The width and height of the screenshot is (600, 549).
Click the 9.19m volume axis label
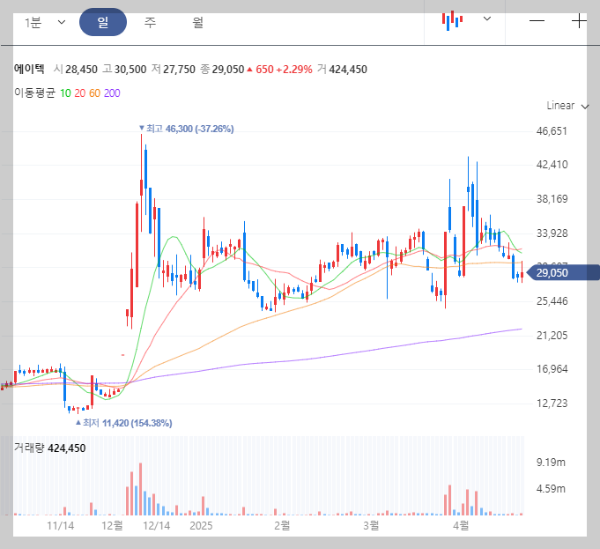coord(551,462)
